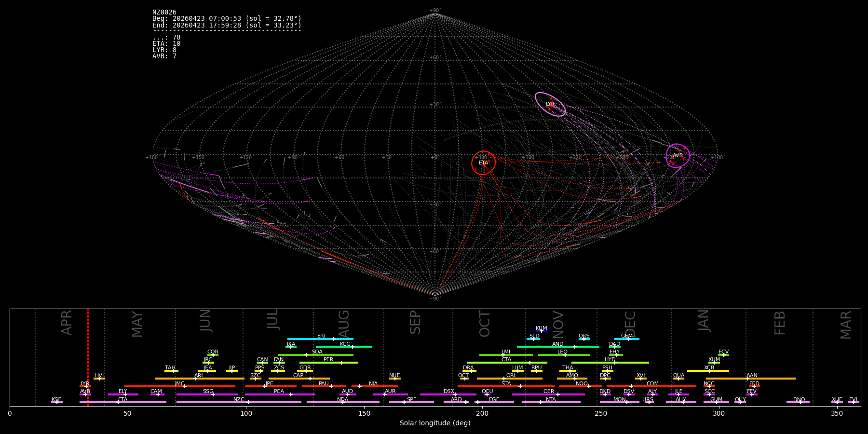This screenshot has height=434, width=868.
Task: Click the HVI shower label in timeline
Action: pos(99,376)
